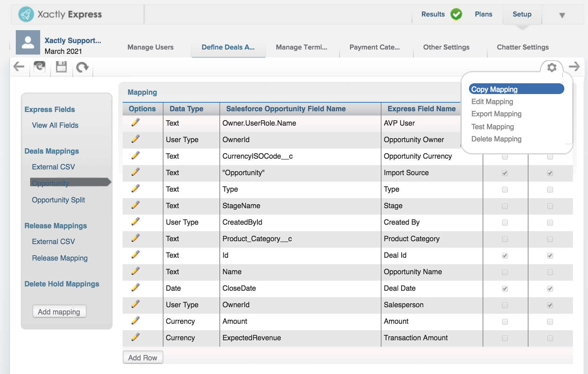Check the first checkbox in Type row
588x374 pixels.
pyautogui.click(x=505, y=190)
